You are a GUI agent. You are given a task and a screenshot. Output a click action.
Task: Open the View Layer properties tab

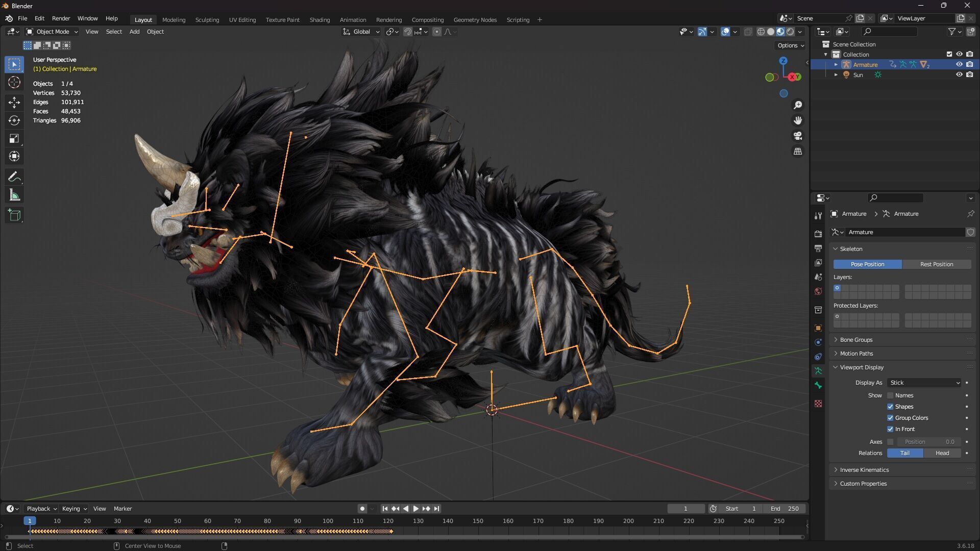tap(818, 263)
